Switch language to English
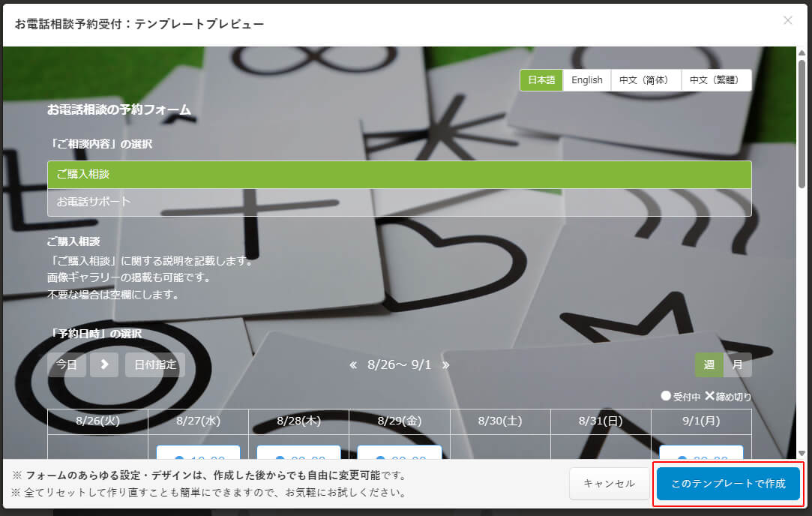812x516 pixels. click(x=586, y=80)
